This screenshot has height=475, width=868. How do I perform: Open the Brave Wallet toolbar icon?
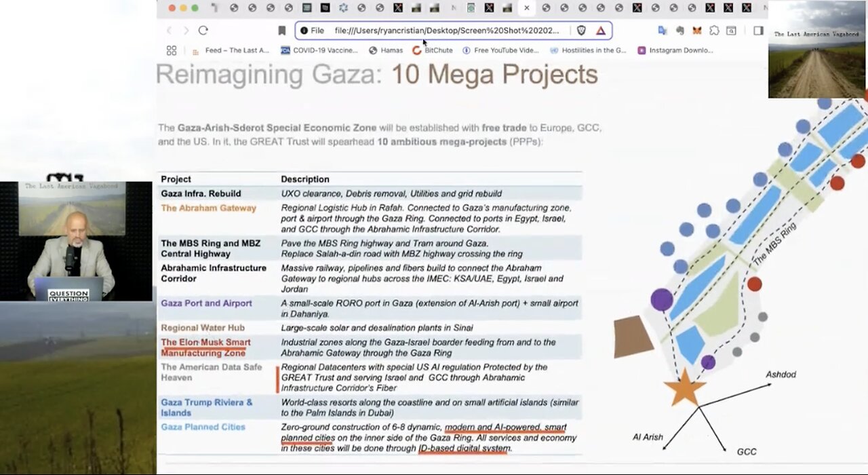click(x=731, y=31)
